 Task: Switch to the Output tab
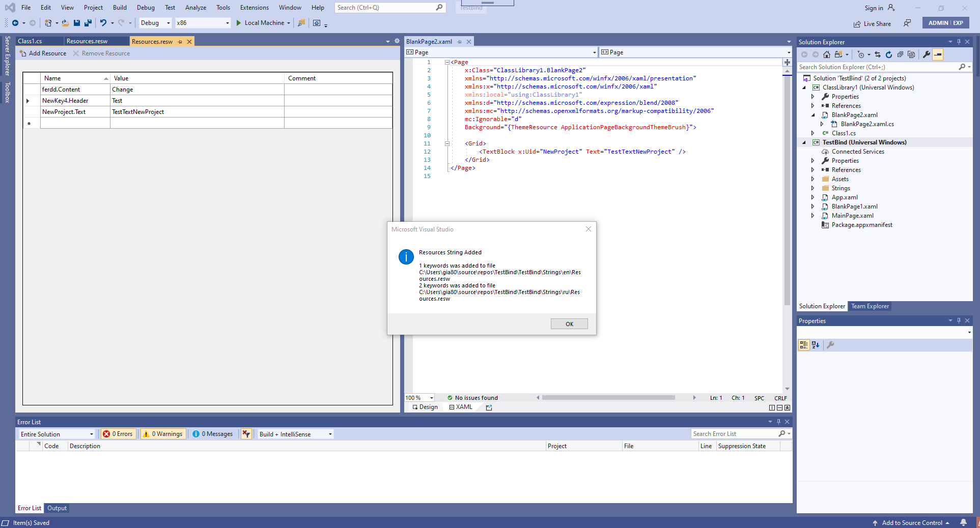(57, 508)
